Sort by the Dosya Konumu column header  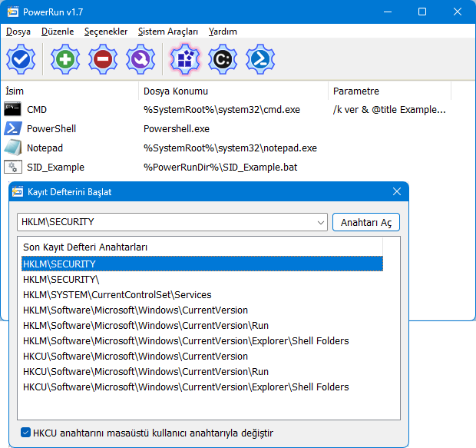[233, 91]
